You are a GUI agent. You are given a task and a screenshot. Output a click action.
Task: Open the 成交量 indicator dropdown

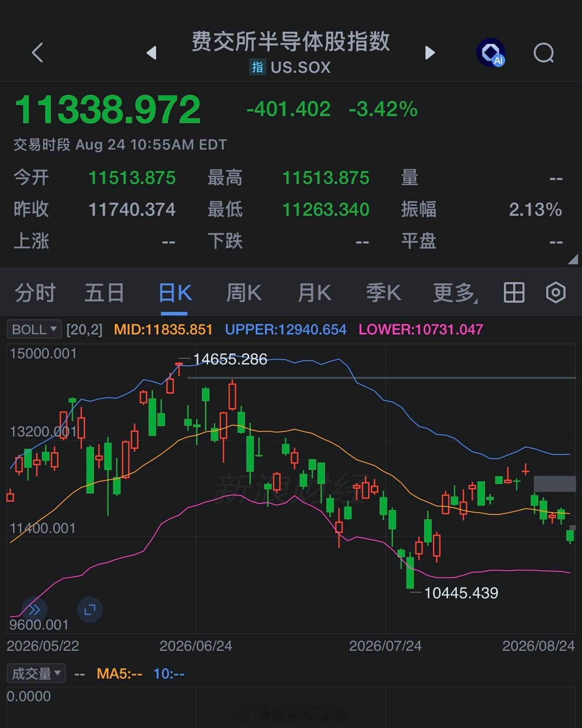[36, 674]
